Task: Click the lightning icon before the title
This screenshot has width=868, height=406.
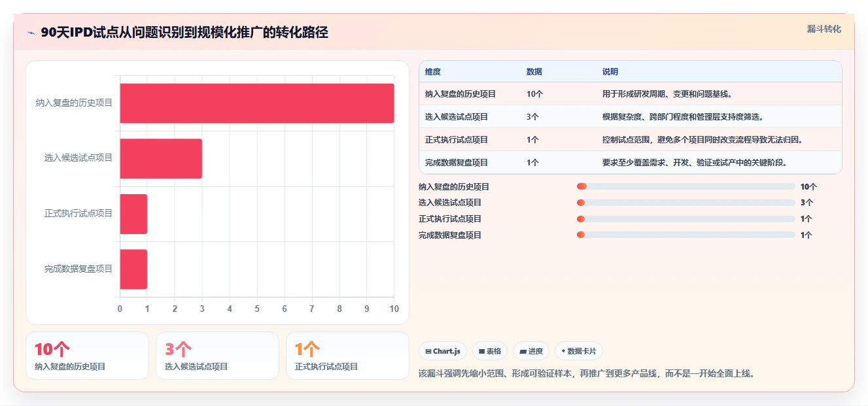Action: click(31, 33)
